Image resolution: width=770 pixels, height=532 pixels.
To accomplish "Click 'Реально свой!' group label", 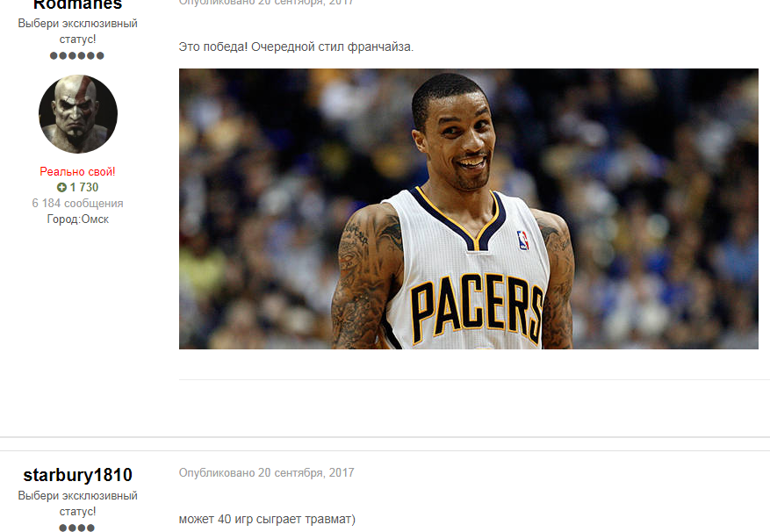I will tap(77, 171).
